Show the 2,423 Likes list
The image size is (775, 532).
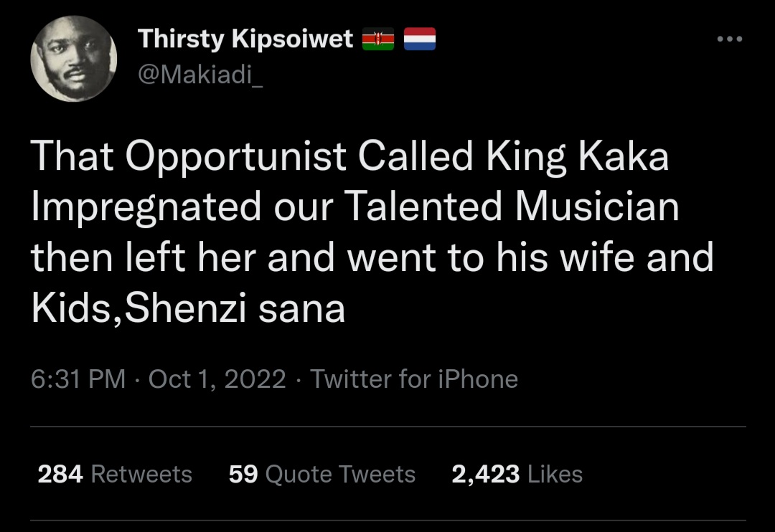[x=517, y=474]
